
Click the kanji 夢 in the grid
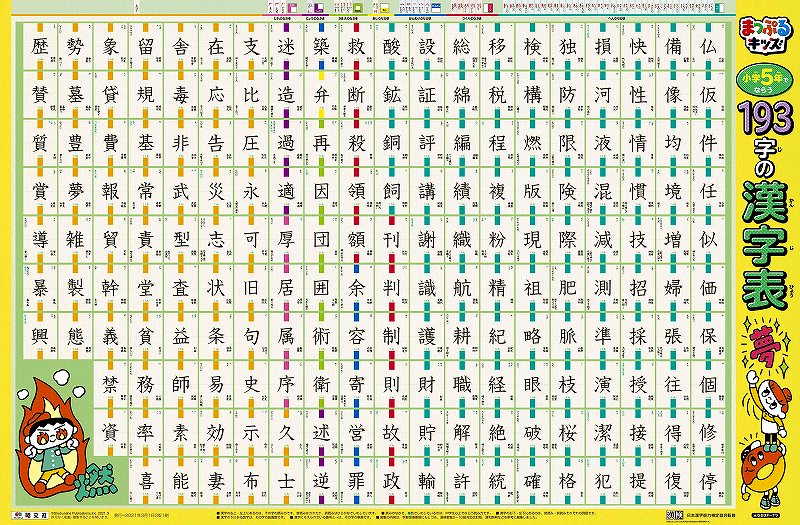(x=75, y=191)
